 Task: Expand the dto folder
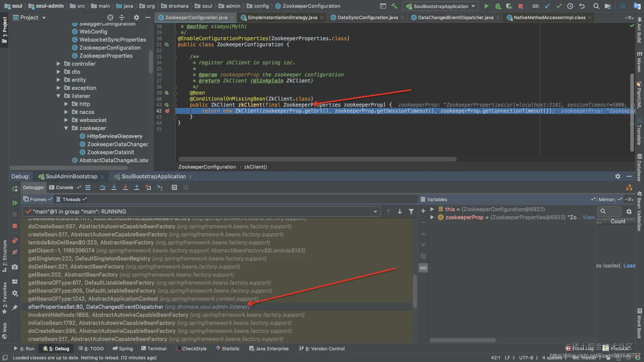59,72
